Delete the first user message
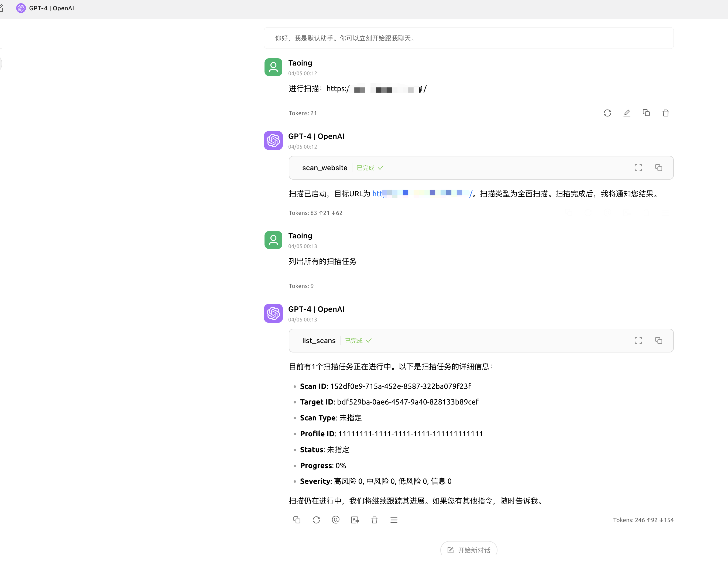Screen dimensions: 728x562 coord(665,113)
